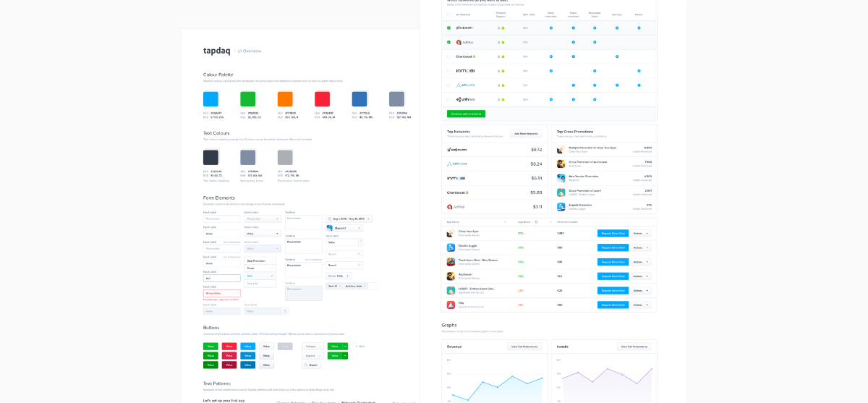This screenshot has width=868, height=403.
Task: Choose Select All in the open menu
Action: click(x=260, y=284)
